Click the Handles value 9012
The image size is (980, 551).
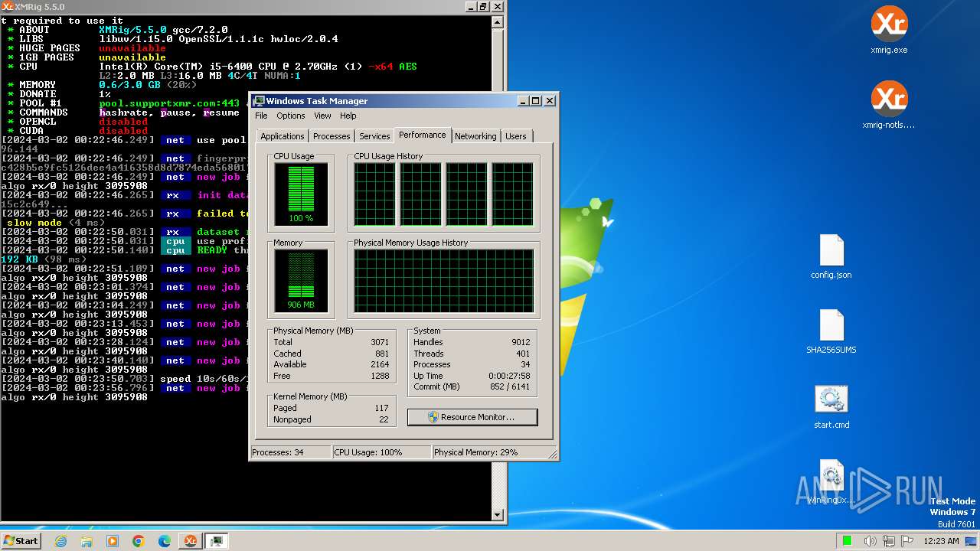coord(521,342)
